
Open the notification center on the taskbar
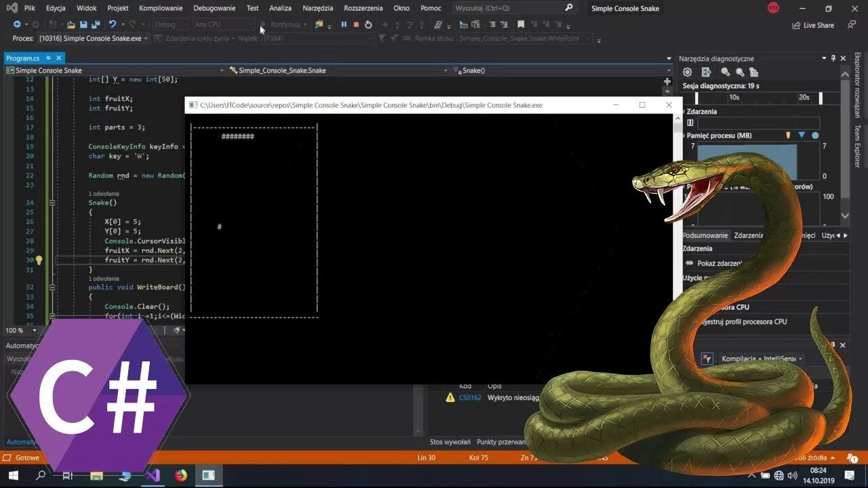849,476
